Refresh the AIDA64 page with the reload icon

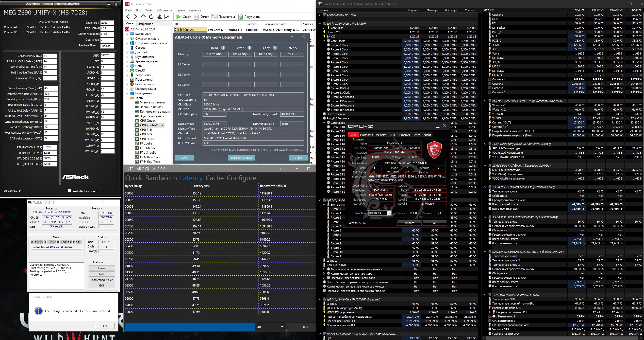pyautogui.click(x=151, y=17)
